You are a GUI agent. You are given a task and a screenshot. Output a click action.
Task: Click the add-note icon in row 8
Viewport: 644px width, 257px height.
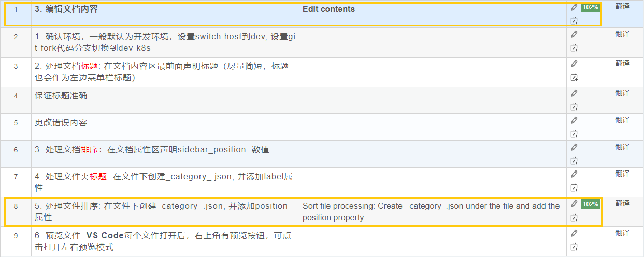click(x=574, y=218)
